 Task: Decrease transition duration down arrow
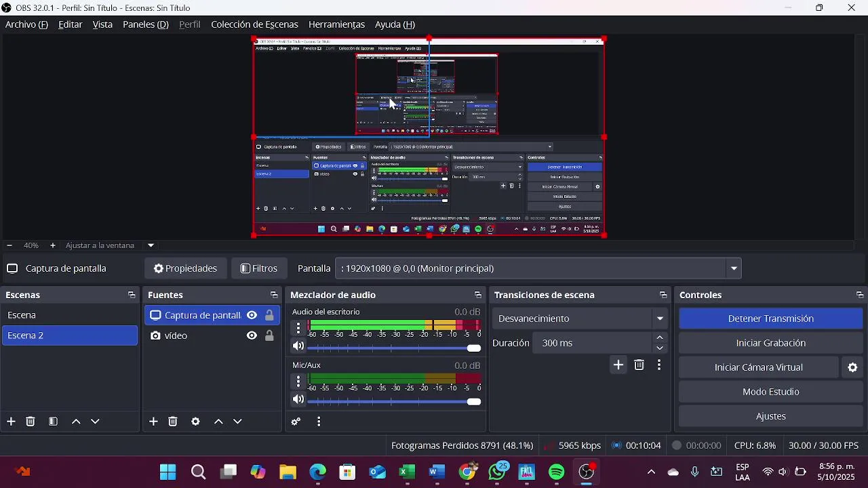(660, 348)
